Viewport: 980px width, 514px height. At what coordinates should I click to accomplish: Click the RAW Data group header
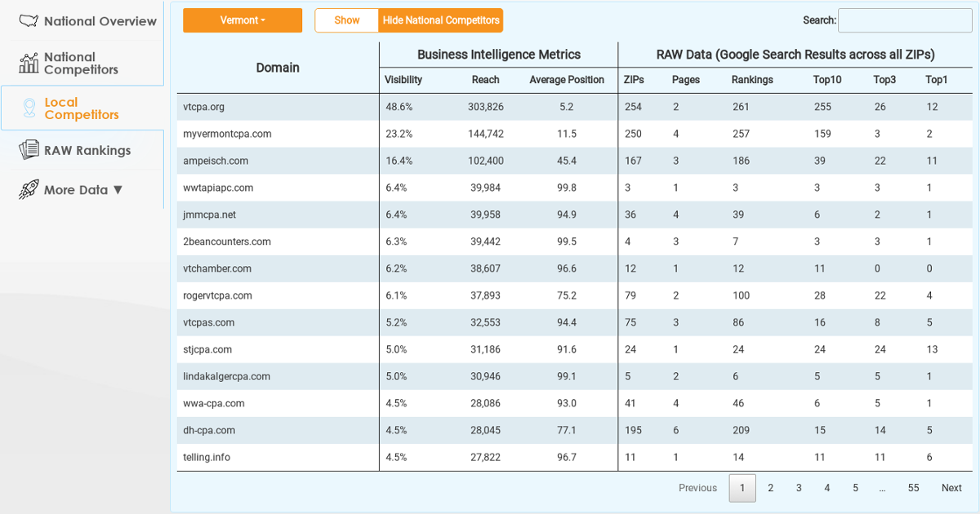(x=795, y=55)
